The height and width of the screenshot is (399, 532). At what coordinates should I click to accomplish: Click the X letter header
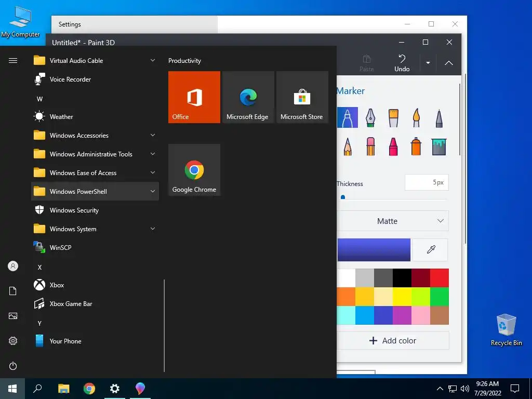click(x=39, y=268)
